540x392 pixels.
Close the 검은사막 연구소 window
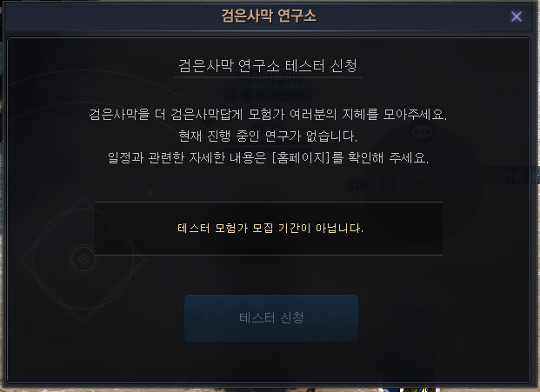[516, 17]
